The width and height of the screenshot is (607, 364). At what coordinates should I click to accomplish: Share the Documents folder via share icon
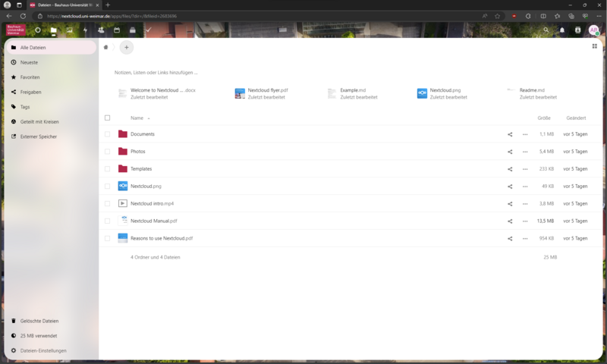pos(510,134)
